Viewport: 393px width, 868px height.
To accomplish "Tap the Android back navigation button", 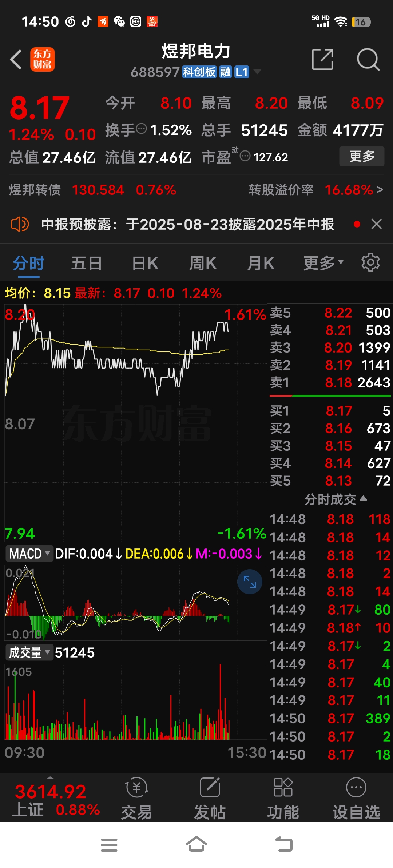I will pos(284,844).
